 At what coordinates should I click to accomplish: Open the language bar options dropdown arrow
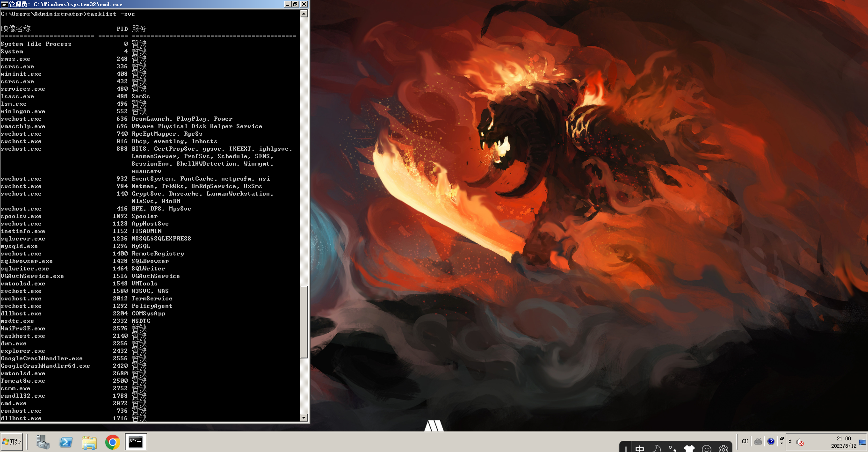point(781,444)
